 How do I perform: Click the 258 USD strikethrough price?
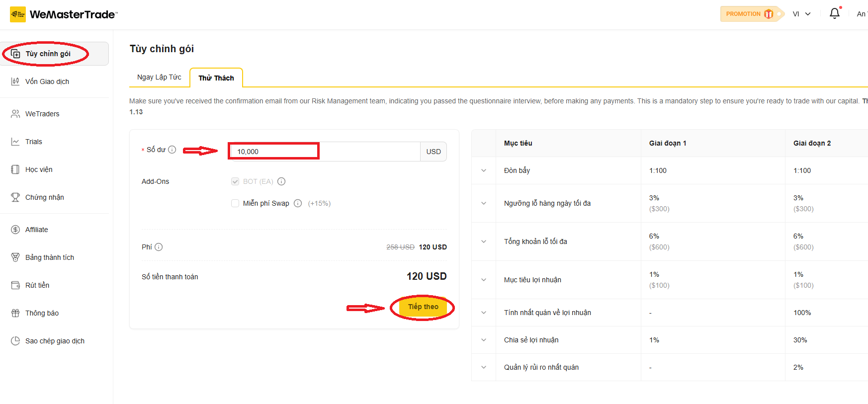point(400,247)
